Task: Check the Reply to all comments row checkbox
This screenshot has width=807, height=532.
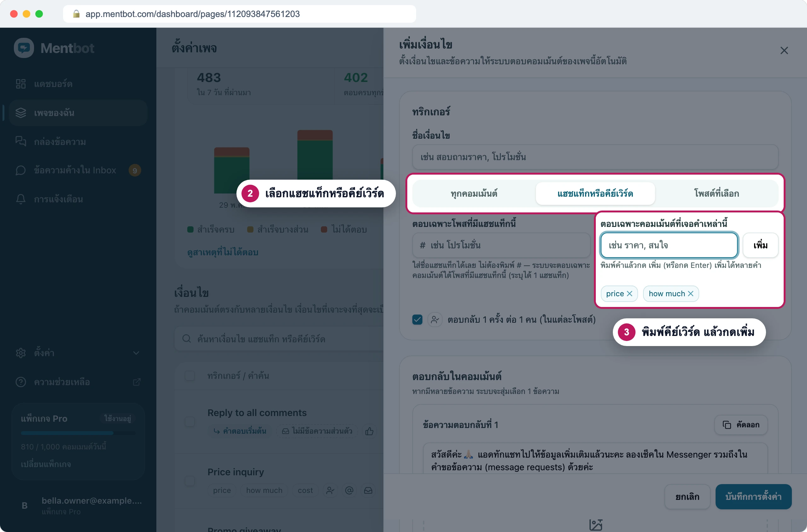Action: tap(190, 422)
